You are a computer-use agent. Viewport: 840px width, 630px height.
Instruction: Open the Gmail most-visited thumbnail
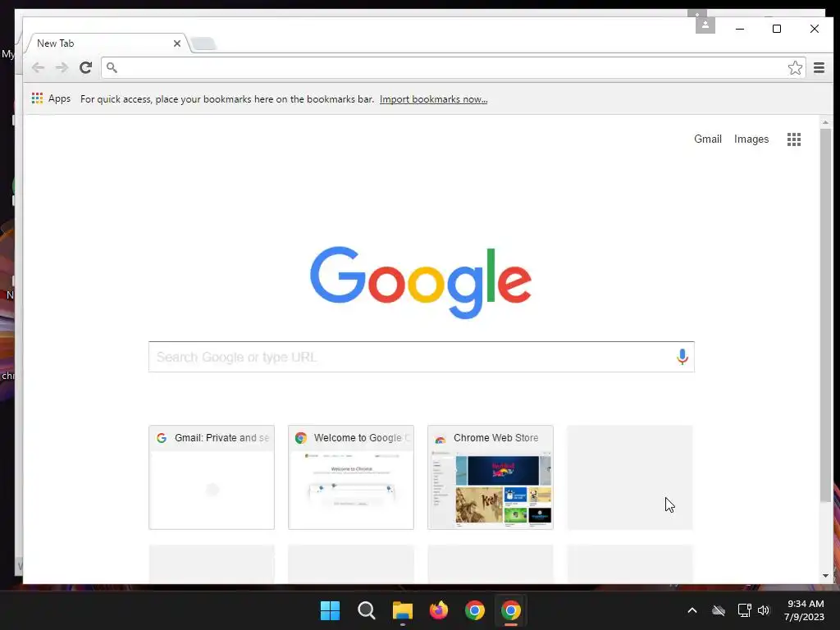point(212,477)
